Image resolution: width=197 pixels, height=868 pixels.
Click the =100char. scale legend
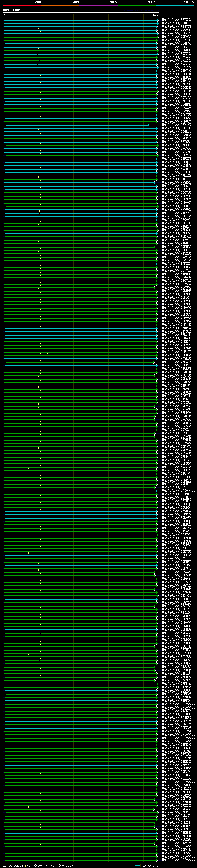[x=146, y=865]
